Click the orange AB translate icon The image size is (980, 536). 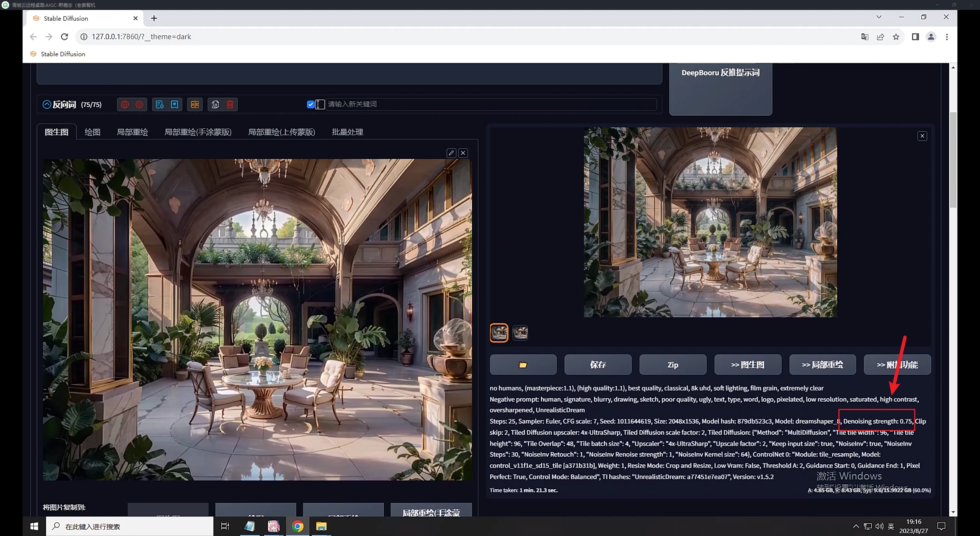(x=195, y=105)
